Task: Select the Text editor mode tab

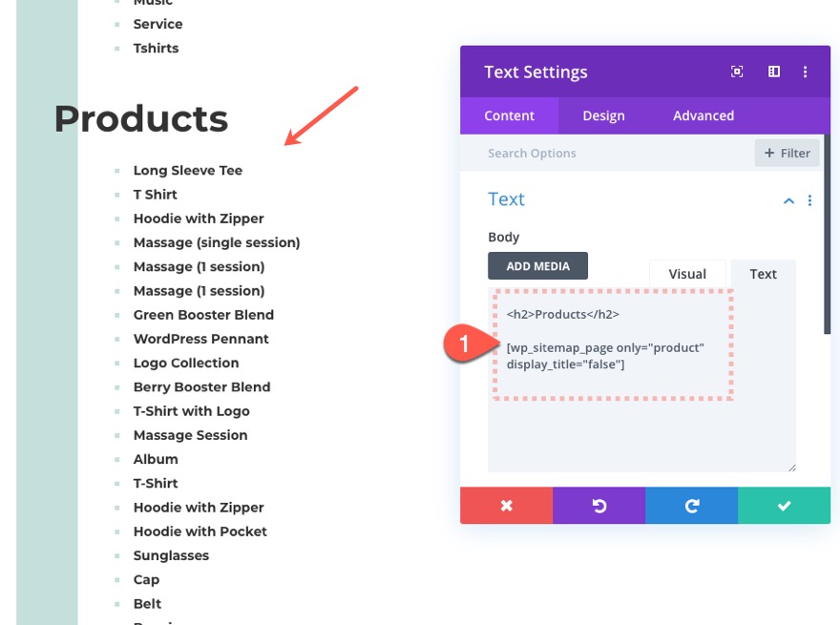Action: 763,274
